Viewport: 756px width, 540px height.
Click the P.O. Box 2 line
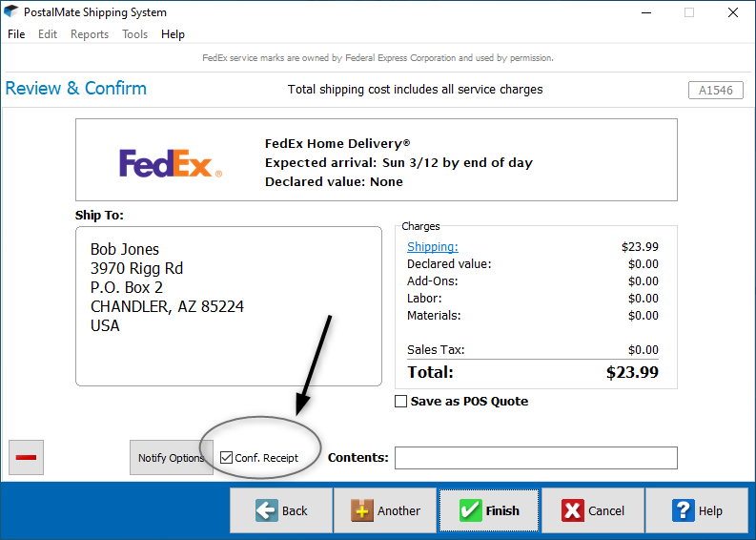click(127, 287)
